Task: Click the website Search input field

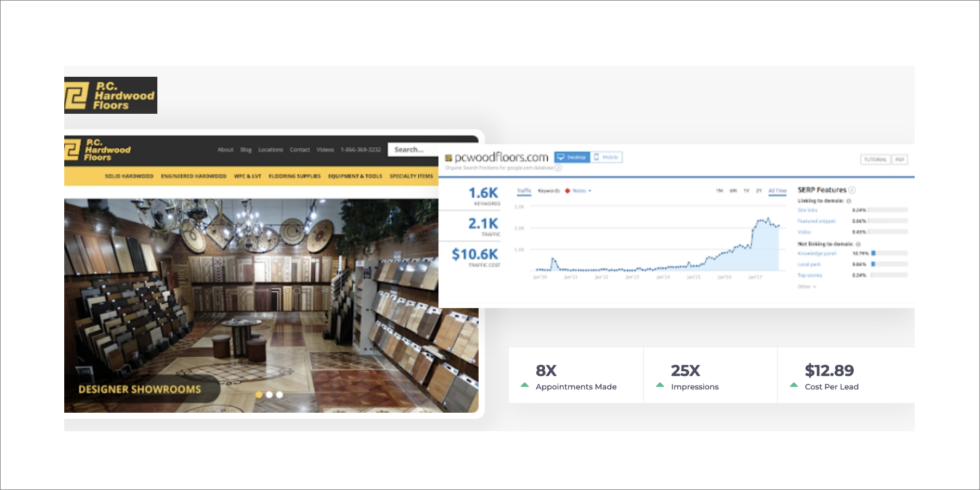Action: coord(413,150)
